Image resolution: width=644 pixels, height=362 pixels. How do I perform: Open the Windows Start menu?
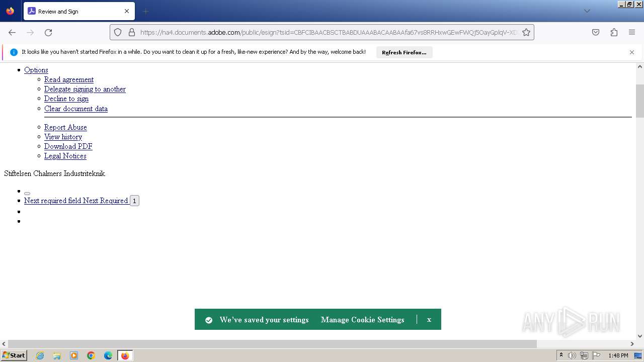[14, 355]
